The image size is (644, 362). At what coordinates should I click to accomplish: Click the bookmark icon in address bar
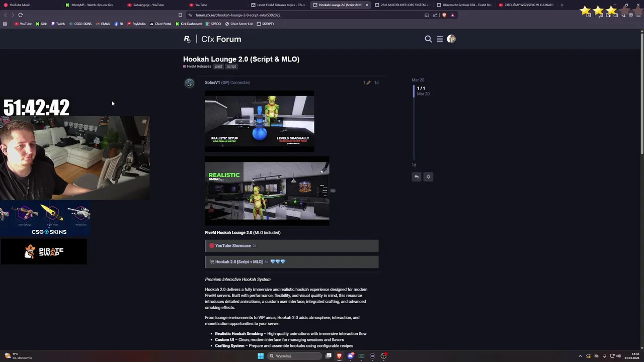180,15
